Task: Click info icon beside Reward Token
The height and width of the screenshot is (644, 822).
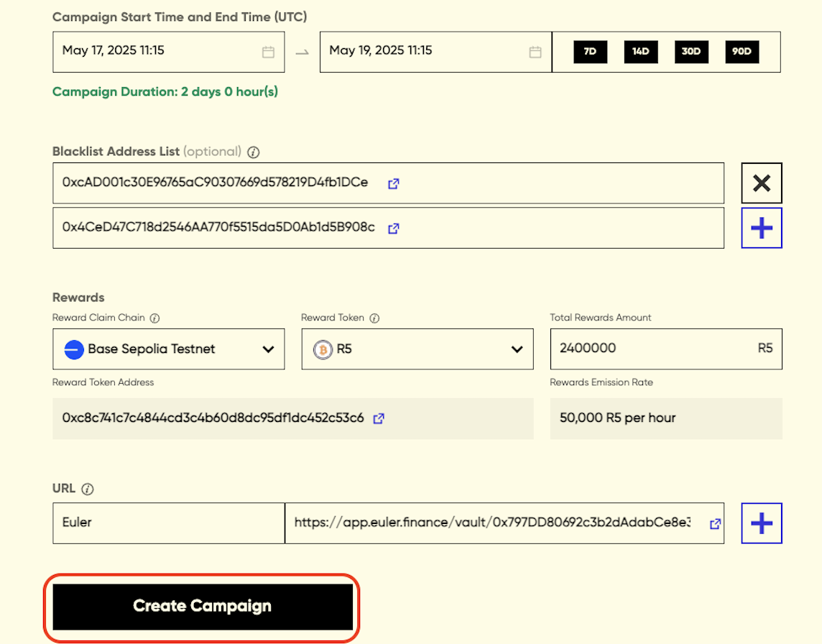Action: coord(374,318)
